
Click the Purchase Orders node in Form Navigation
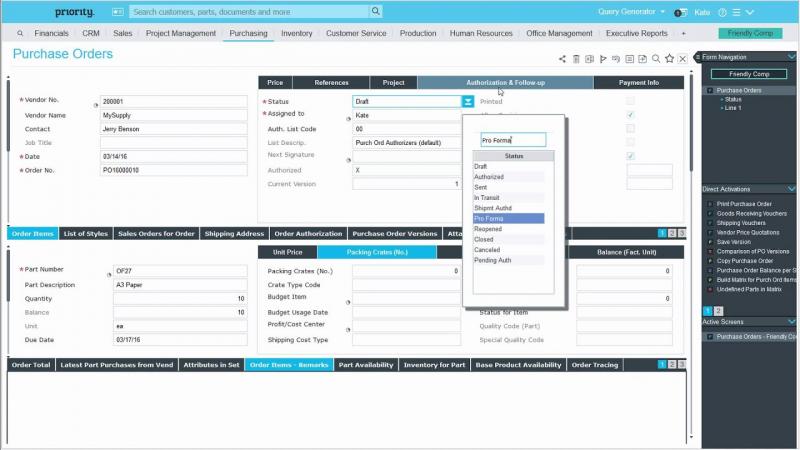739,90
